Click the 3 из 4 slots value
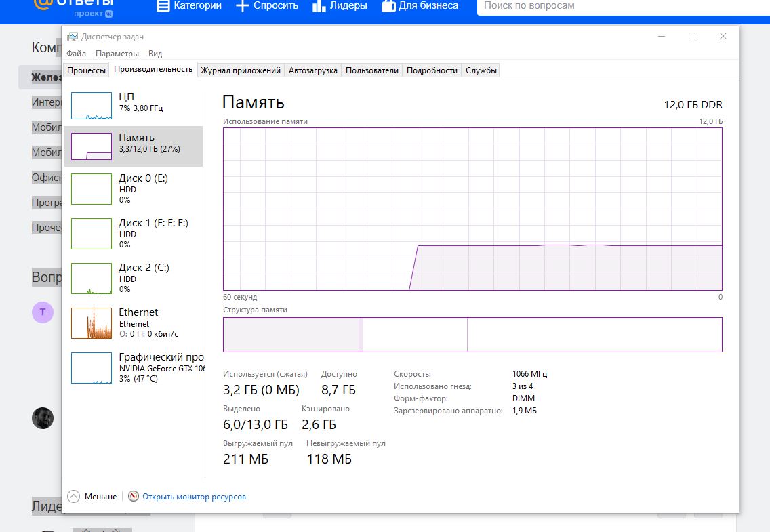The image size is (770, 532). point(523,386)
